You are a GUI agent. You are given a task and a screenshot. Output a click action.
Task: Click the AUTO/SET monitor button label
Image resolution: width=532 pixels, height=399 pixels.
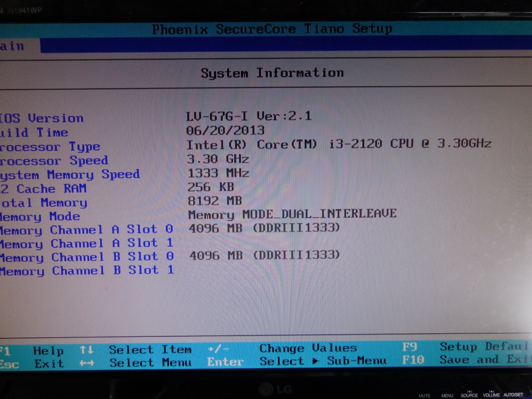(x=513, y=395)
